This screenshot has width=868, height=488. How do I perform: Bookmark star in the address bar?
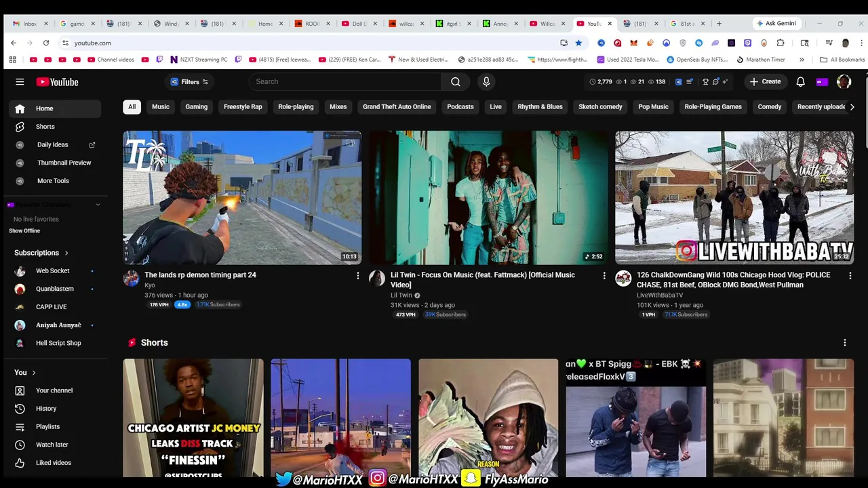click(x=578, y=43)
